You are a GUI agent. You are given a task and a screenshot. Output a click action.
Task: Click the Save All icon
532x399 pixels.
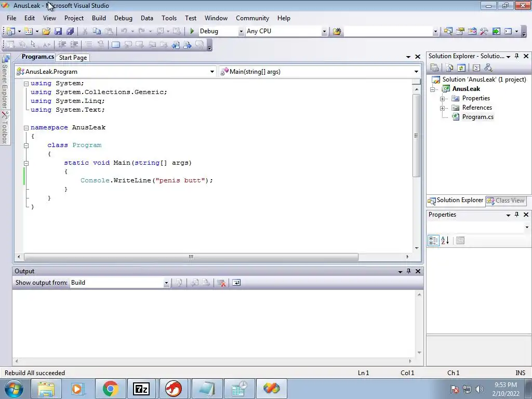click(70, 31)
